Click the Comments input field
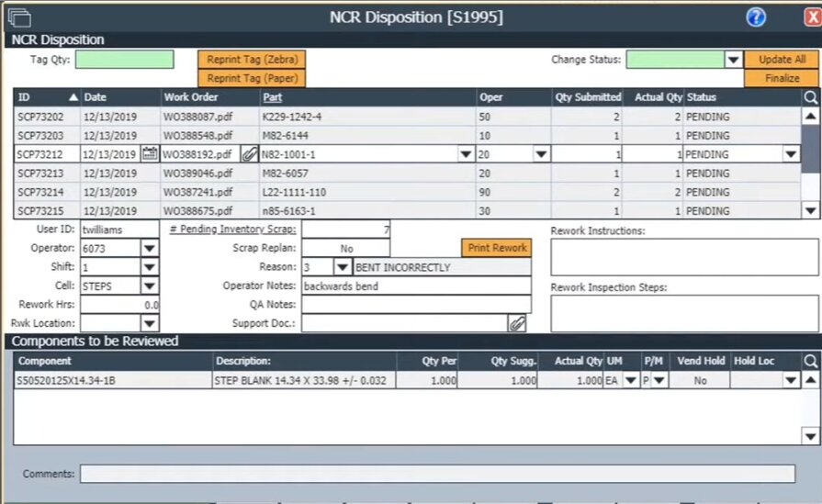822x504 pixels. pos(437,474)
